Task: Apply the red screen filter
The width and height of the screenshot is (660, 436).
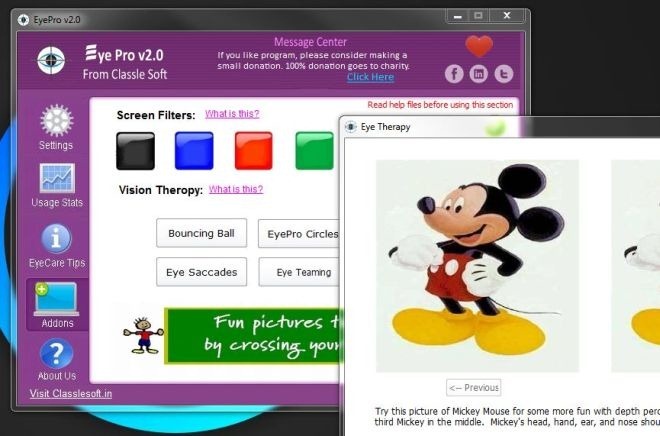Action: (x=254, y=151)
